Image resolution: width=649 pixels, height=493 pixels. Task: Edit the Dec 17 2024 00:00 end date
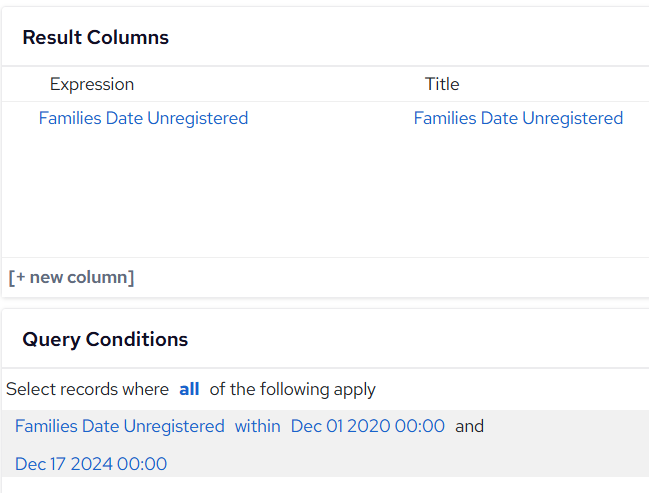(x=91, y=464)
